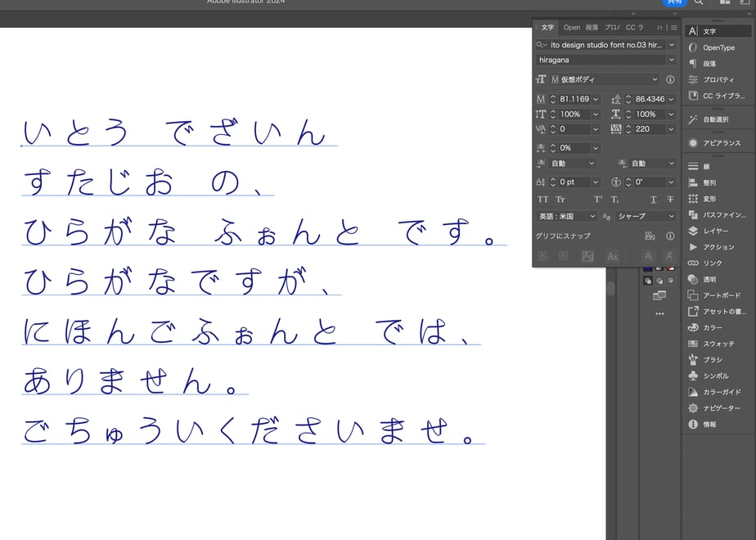The height and width of the screenshot is (540, 756).
Task: Open the プロパティ (Properties) panel in the dock
Action: tap(718, 79)
